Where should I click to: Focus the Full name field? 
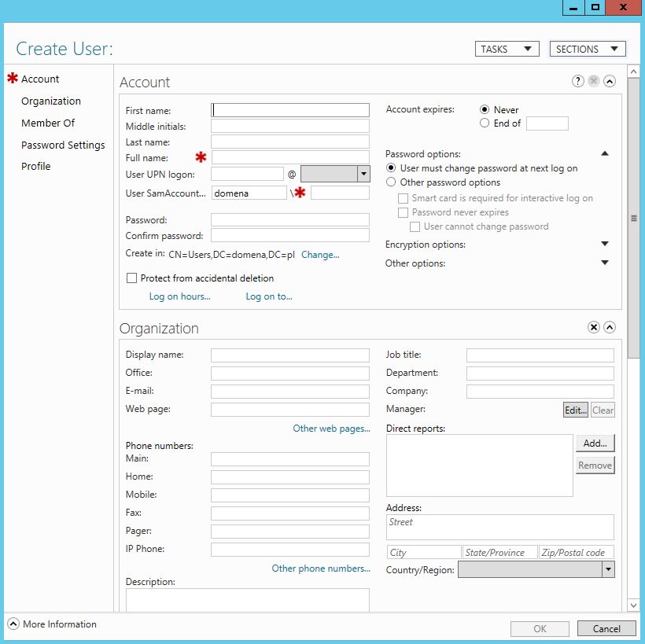pos(290,157)
